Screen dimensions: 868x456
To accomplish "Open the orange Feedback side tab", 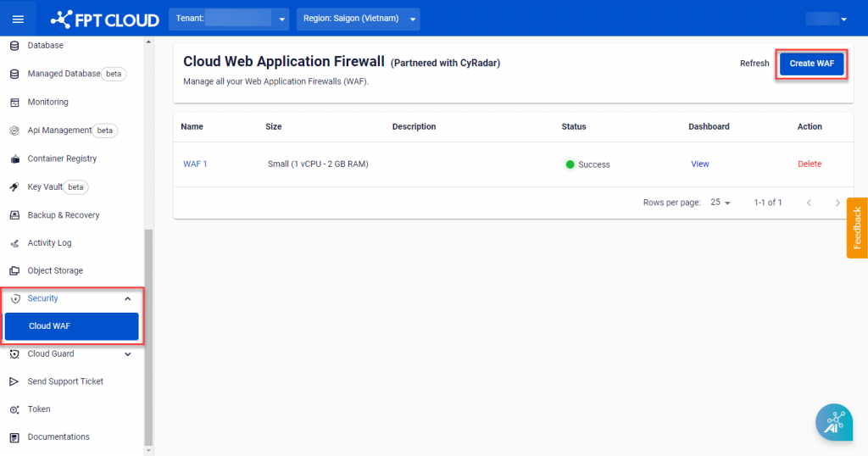I will tap(857, 227).
